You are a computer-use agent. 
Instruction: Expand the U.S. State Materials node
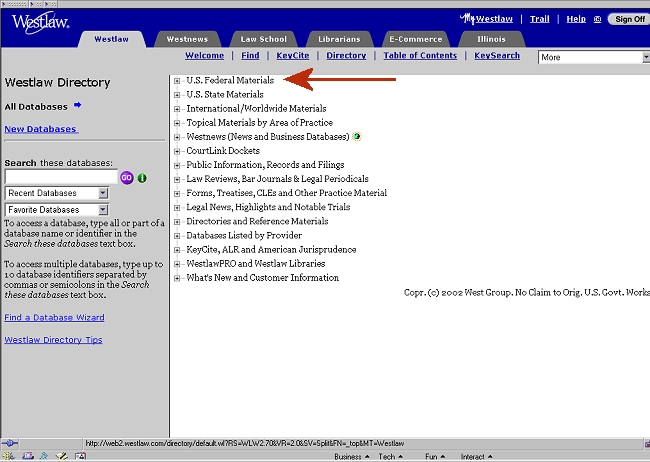(177, 95)
